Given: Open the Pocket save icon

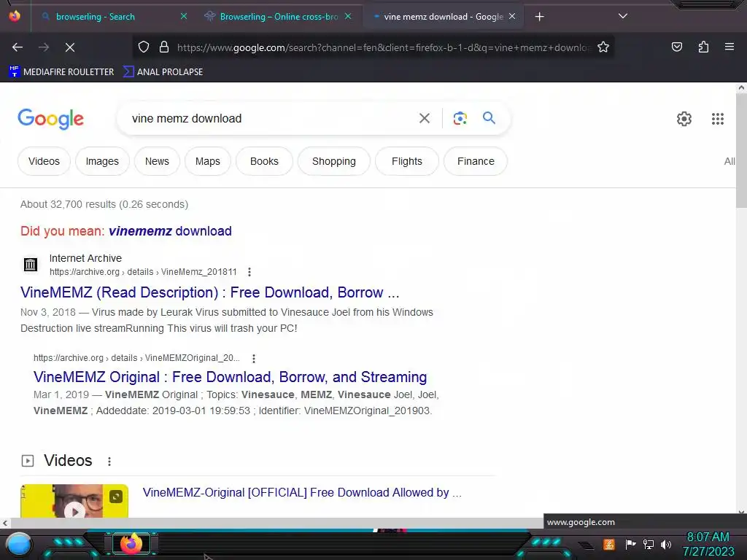Looking at the screenshot, I should tap(676, 47).
